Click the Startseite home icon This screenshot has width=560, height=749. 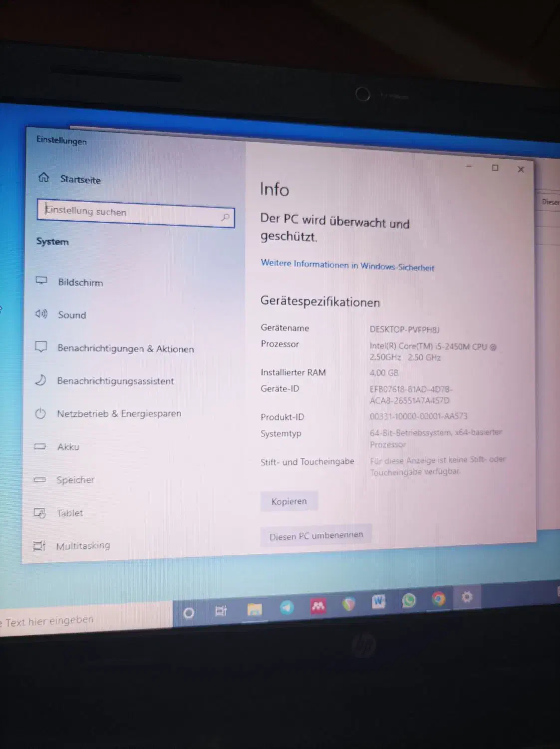(44, 177)
